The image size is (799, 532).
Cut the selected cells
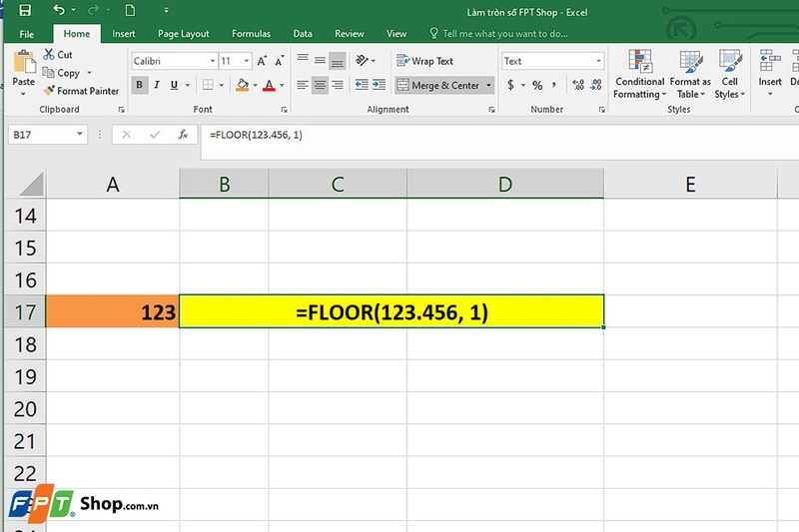pos(58,55)
